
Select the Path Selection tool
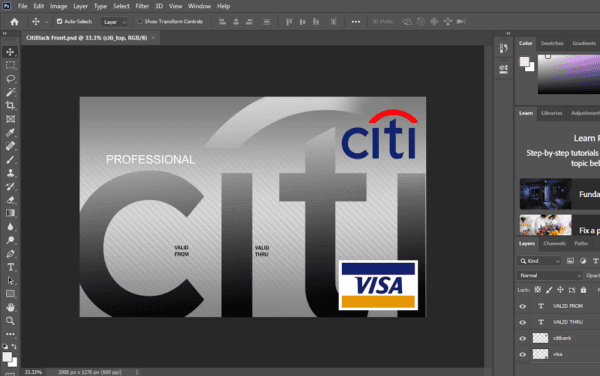(10, 280)
